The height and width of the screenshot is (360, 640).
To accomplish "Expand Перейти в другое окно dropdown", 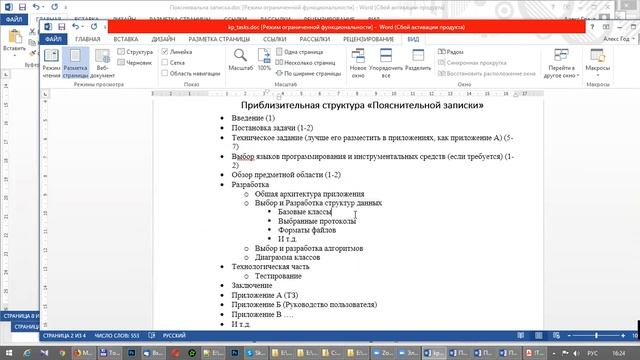I will coord(561,63).
